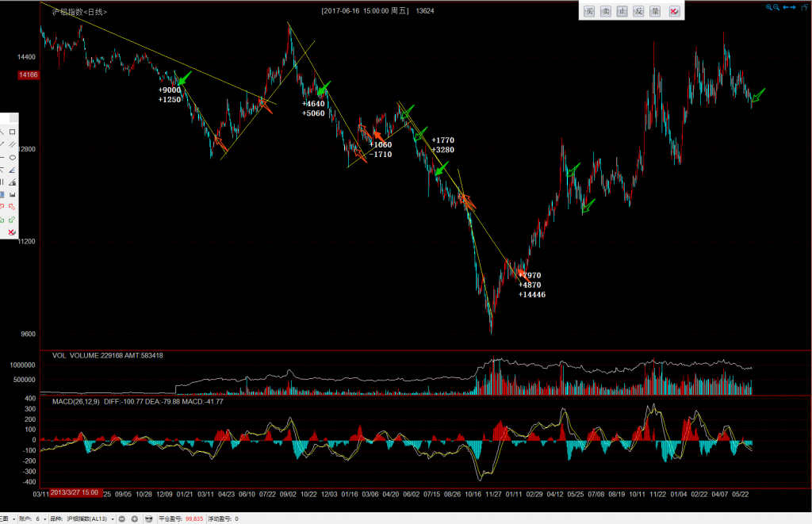Viewport: 812px width, 524px height.
Task: Click the red X delete icon in trade toolbar
Action: 674,11
